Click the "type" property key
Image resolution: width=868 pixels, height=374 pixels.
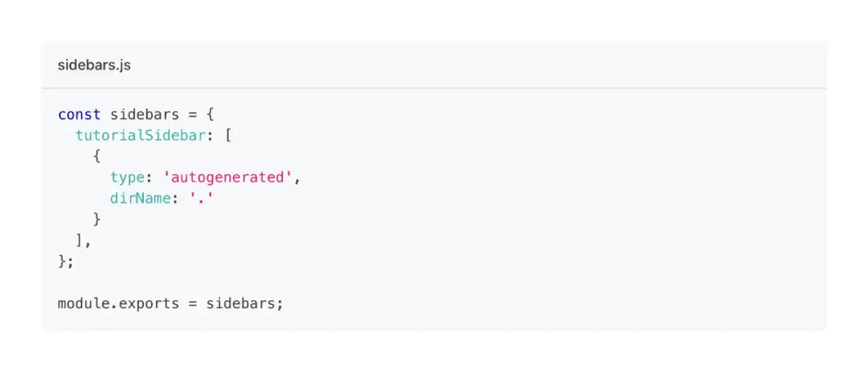click(127, 178)
